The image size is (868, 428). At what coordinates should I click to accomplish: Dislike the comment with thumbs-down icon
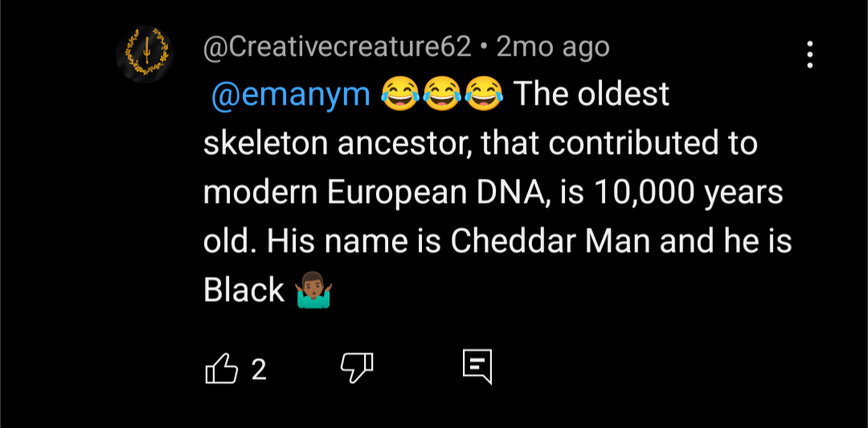click(x=357, y=368)
